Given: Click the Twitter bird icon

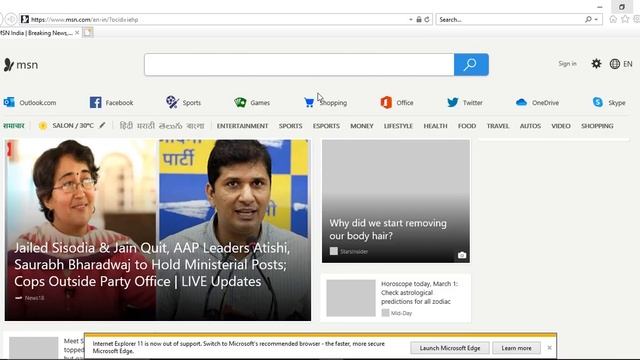Looking at the screenshot, I should tap(453, 102).
